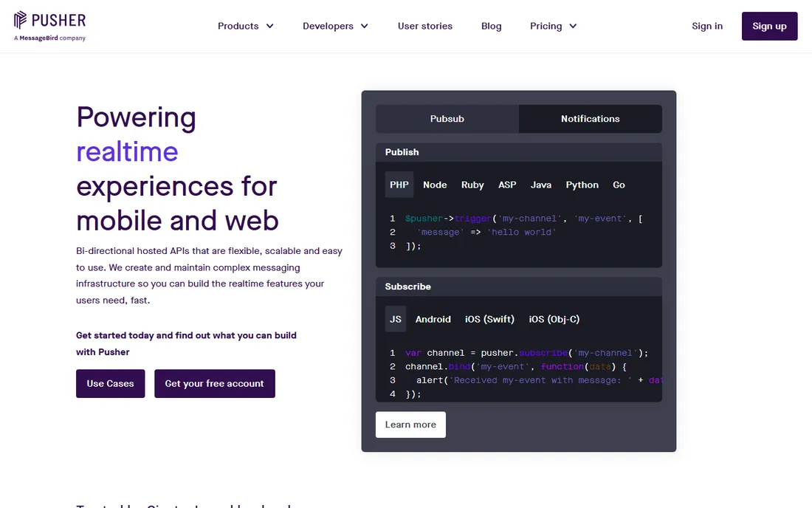
Task: Expand the Developers chevron arrow
Action: pyautogui.click(x=365, y=26)
